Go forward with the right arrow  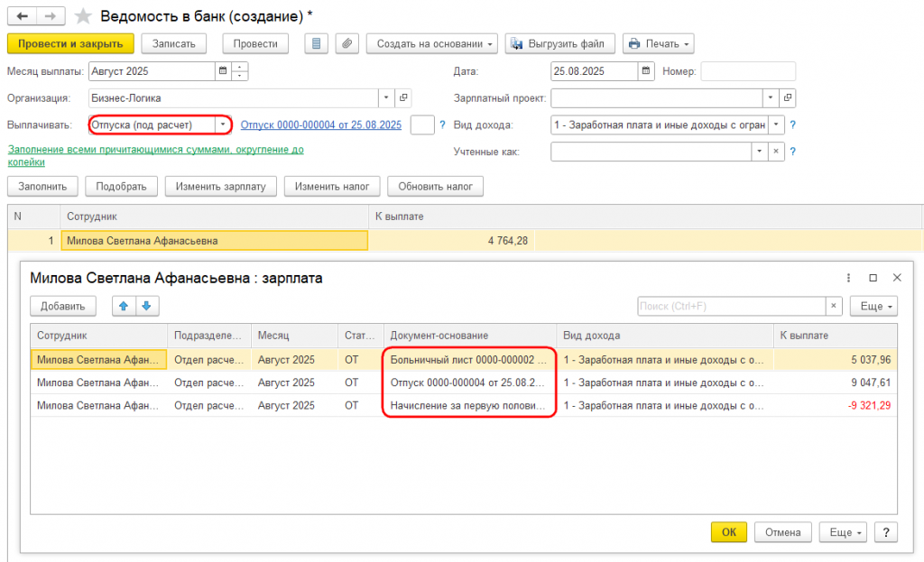(51, 16)
